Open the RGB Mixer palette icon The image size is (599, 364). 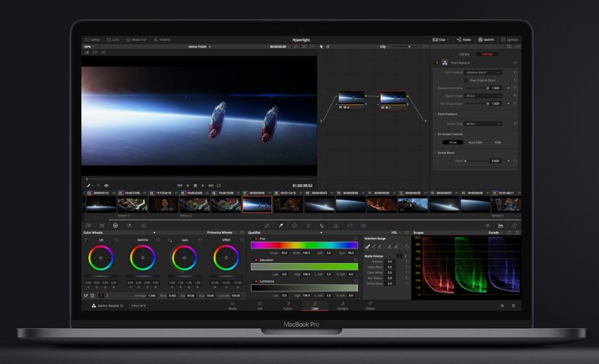click(129, 226)
